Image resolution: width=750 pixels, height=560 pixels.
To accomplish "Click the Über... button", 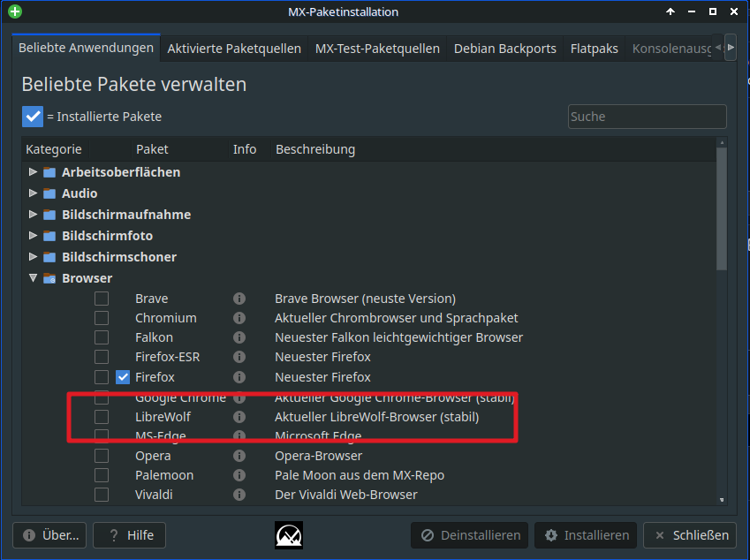I will coord(49,535).
